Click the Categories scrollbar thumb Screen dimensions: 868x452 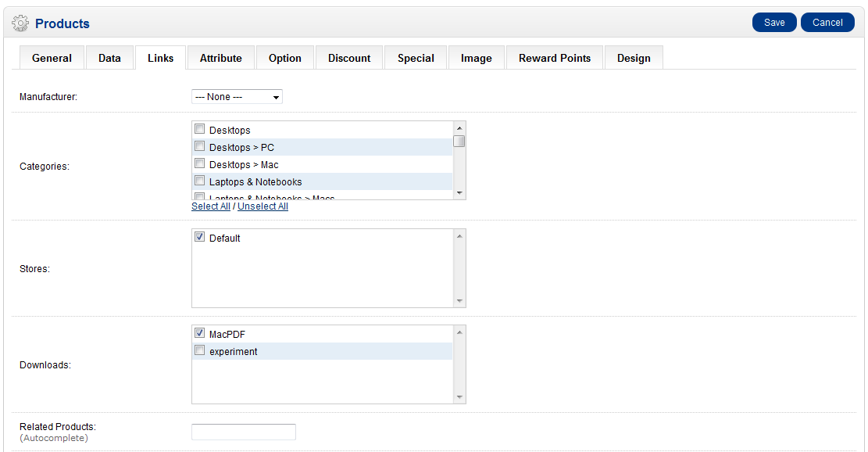459,142
